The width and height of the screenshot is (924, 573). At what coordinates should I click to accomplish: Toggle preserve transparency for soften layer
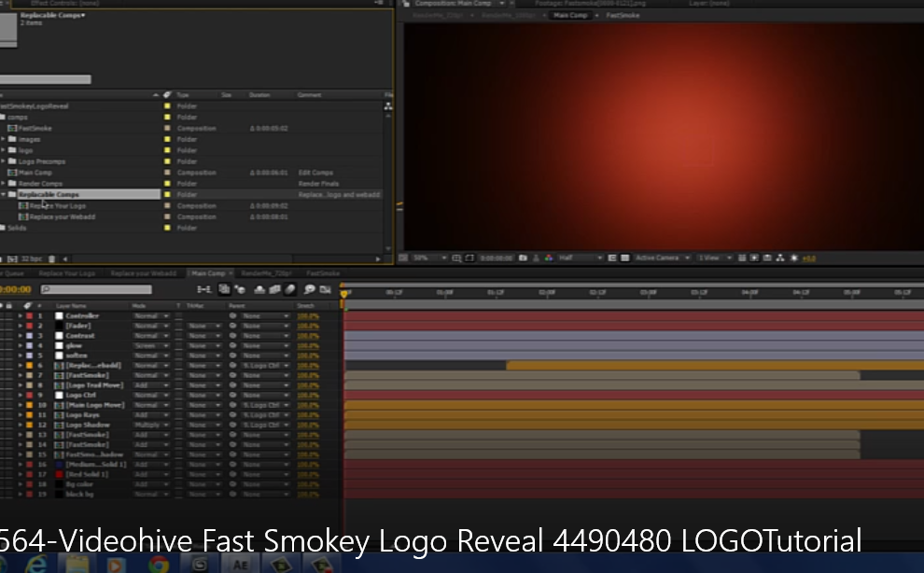(x=178, y=356)
